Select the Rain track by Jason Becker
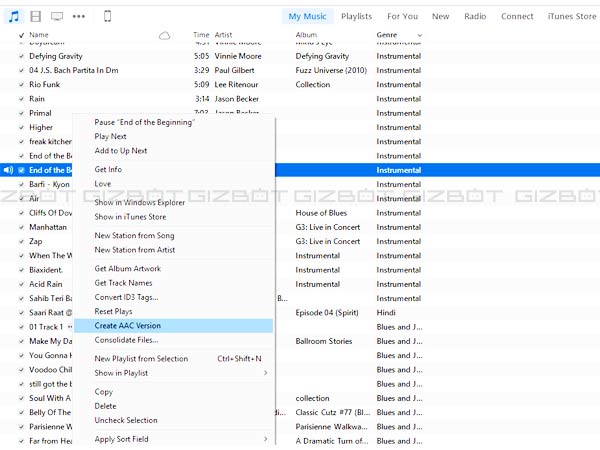 [37, 99]
